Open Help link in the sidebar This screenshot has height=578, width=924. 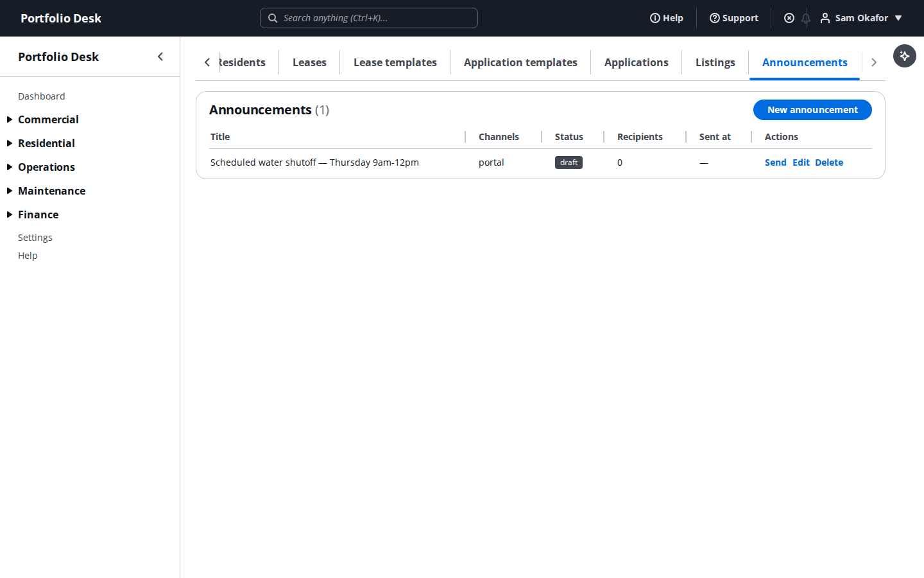coord(28,256)
